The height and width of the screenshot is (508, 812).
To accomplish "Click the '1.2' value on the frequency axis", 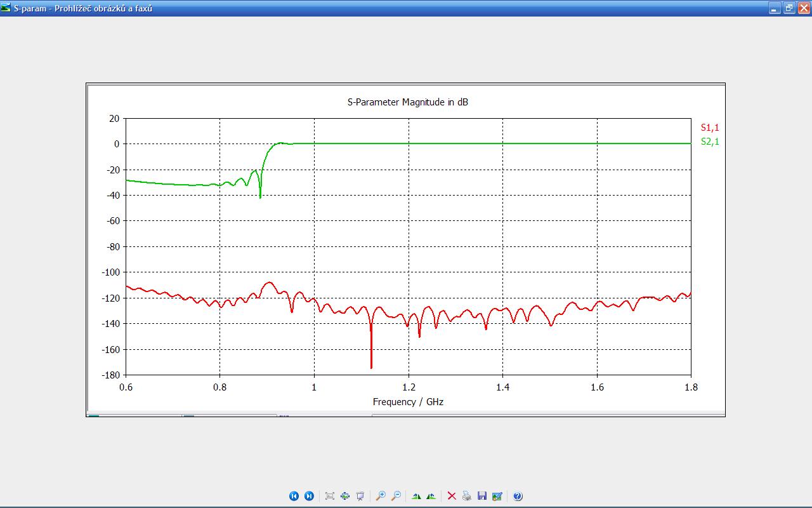I will click(409, 387).
